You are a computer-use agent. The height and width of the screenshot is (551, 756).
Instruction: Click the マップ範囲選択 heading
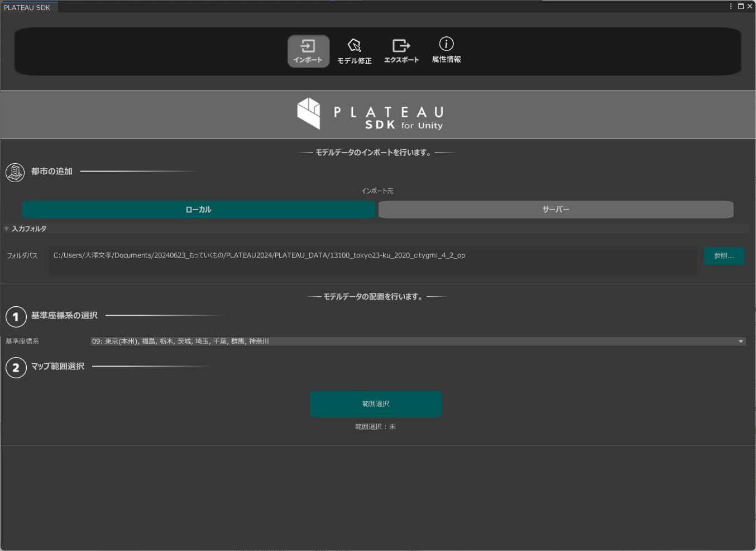[x=58, y=367]
